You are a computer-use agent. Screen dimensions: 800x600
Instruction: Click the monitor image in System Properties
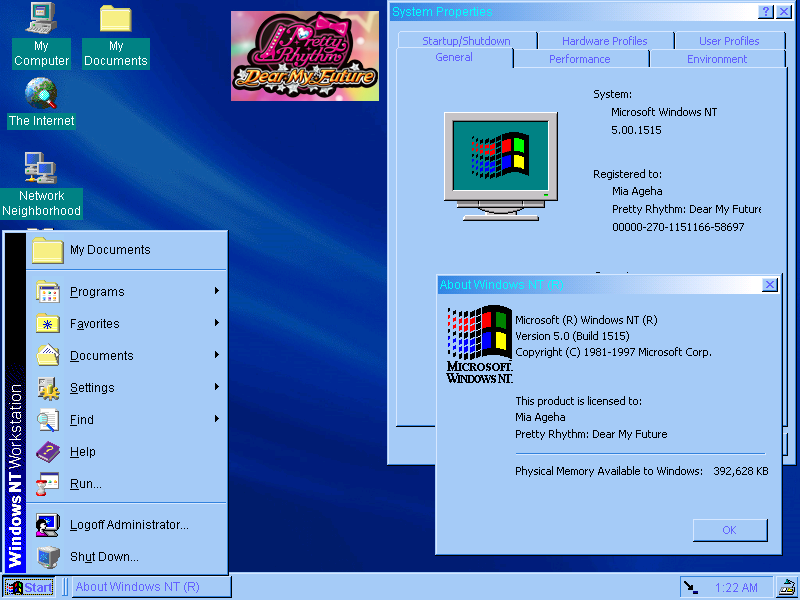tap(501, 166)
